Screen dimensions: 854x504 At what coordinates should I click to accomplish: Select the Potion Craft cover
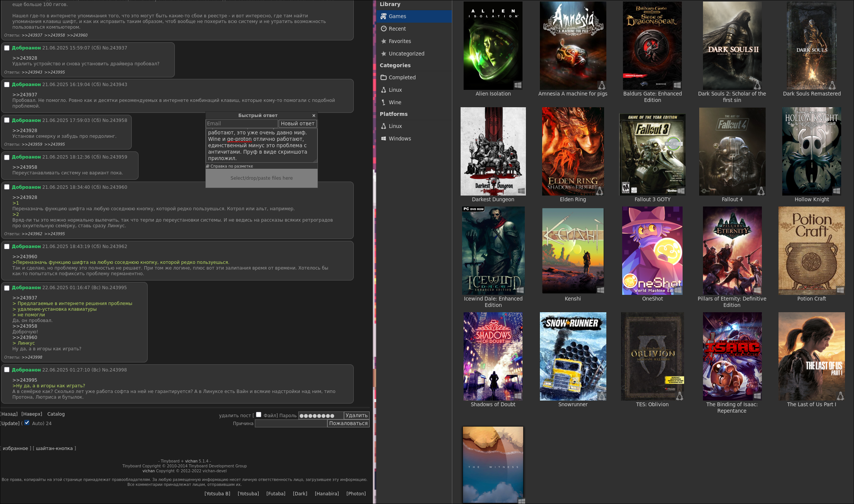[812, 251]
